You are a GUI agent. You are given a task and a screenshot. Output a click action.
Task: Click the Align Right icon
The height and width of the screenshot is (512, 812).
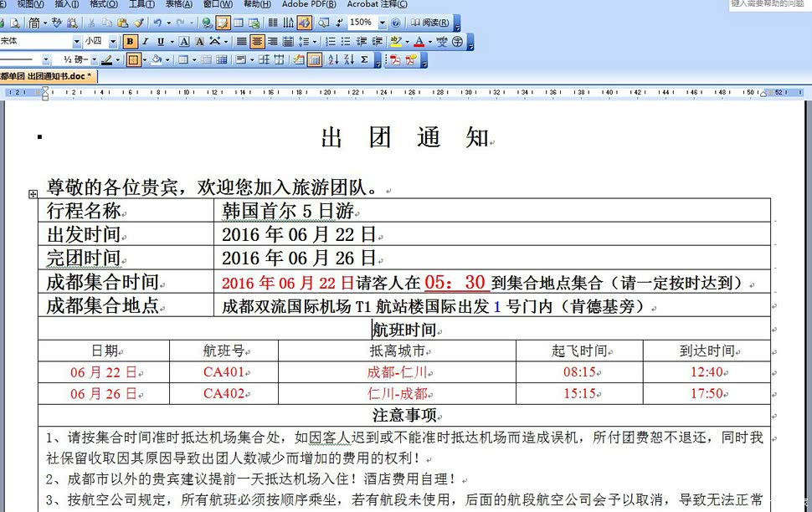pyautogui.click(x=273, y=41)
